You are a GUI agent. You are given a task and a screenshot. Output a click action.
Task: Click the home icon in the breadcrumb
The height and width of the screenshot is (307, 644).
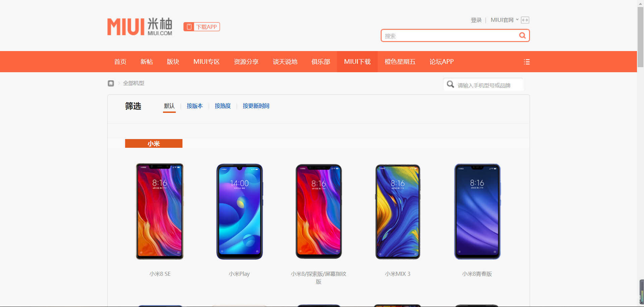(x=111, y=83)
